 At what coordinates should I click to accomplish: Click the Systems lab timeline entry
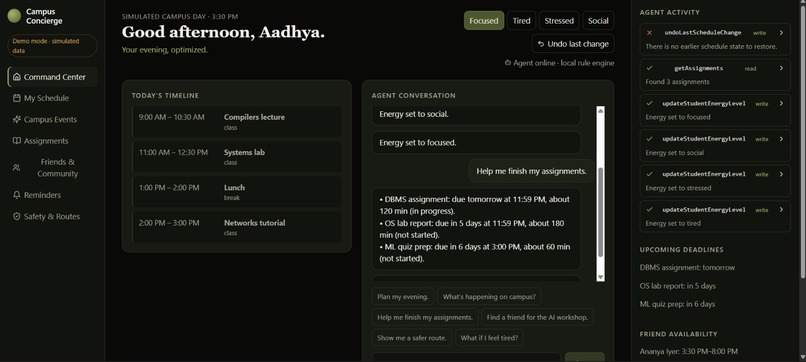236,157
